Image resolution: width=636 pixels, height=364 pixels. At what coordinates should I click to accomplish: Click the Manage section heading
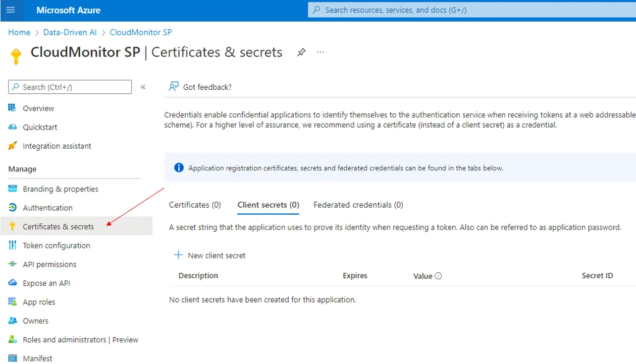(22, 169)
